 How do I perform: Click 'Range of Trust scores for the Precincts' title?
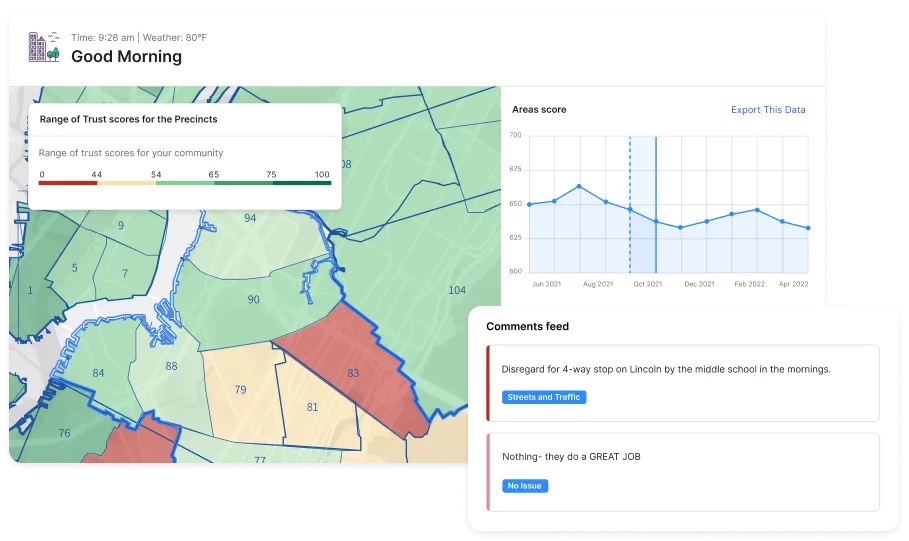pyautogui.click(x=128, y=119)
